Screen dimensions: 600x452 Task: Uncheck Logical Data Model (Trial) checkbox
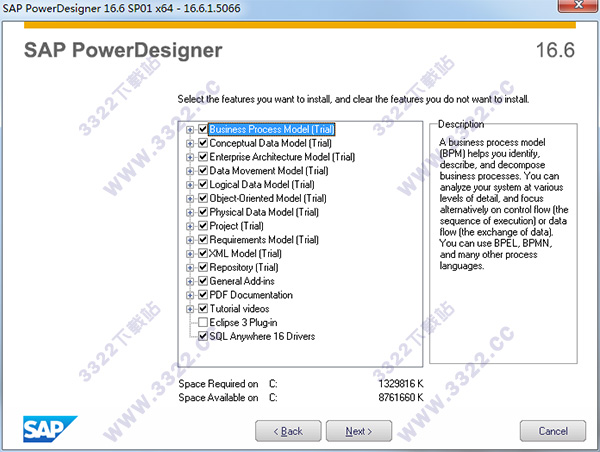(203, 184)
